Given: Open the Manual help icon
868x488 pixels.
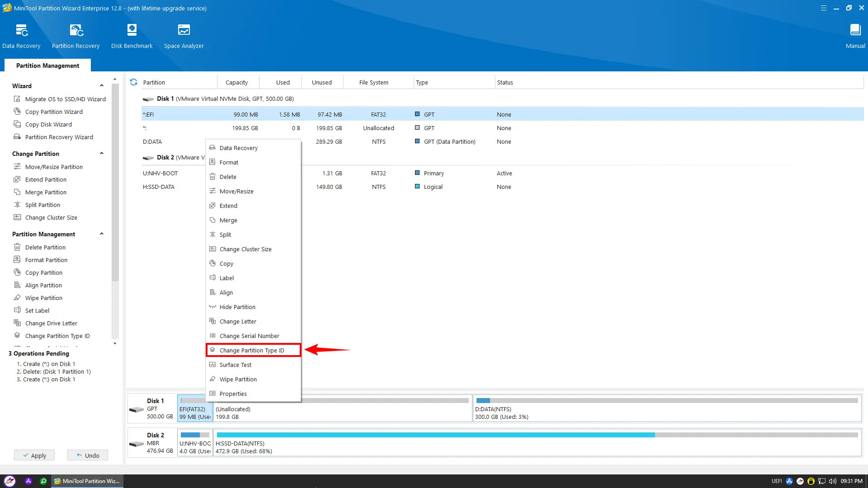Looking at the screenshot, I should click(x=855, y=31).
